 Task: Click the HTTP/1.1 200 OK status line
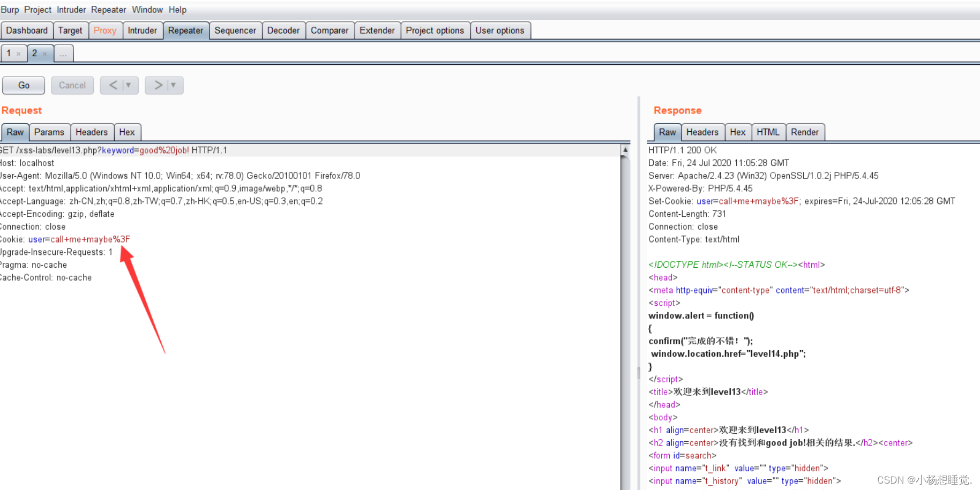pyautogui.click(x=683, y=150)
